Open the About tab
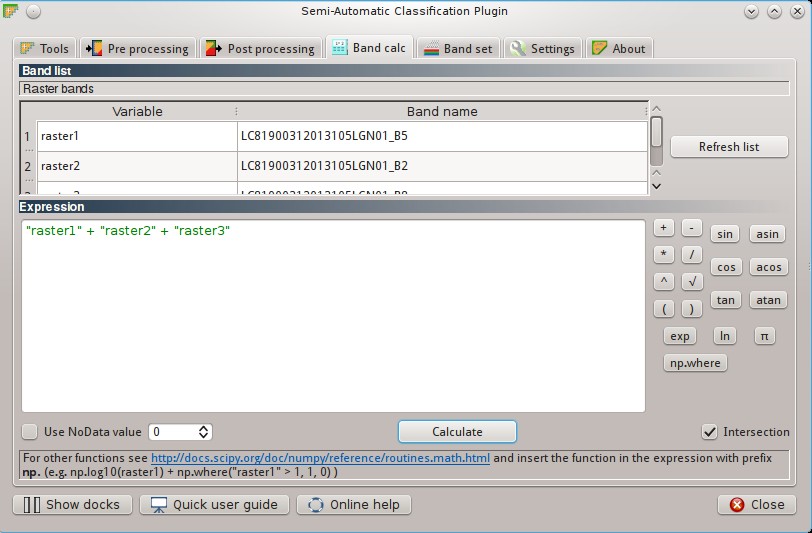 [619, 49]
